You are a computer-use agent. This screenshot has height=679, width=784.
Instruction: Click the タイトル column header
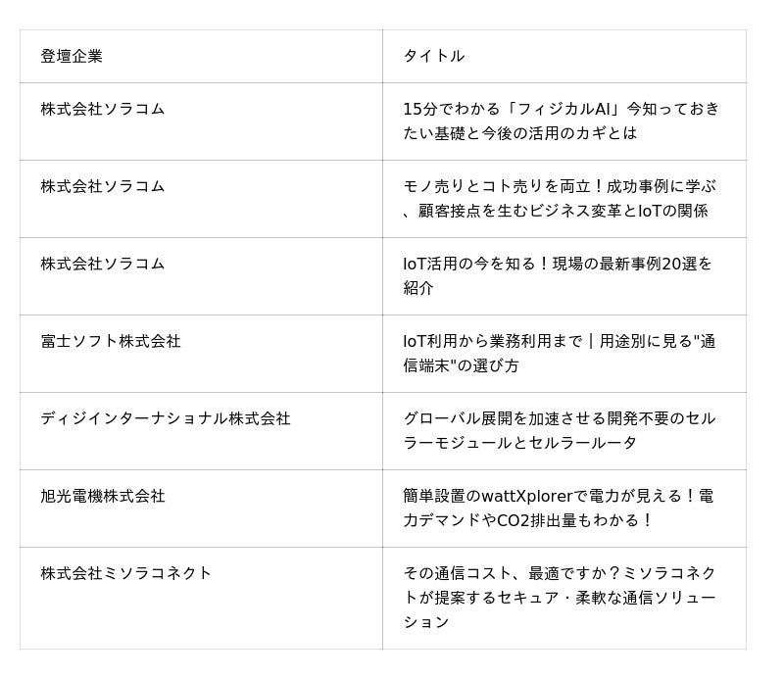pos(433,56)
